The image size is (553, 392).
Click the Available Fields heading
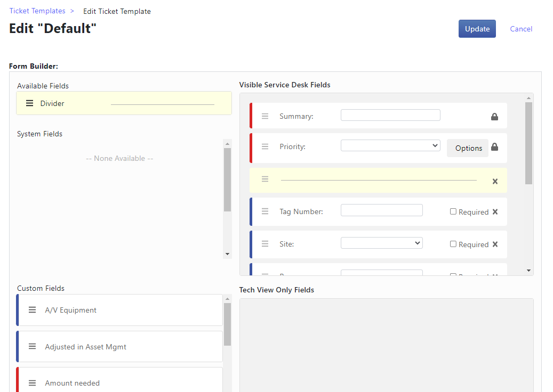pos(43,86)
